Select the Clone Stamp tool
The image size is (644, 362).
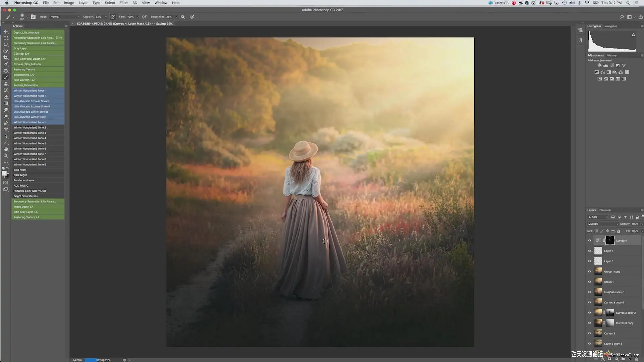[6, 84]
